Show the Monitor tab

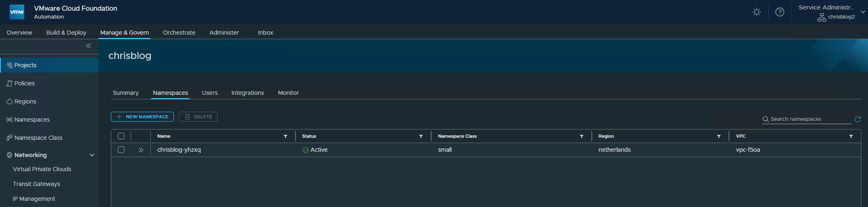point(288,93)
